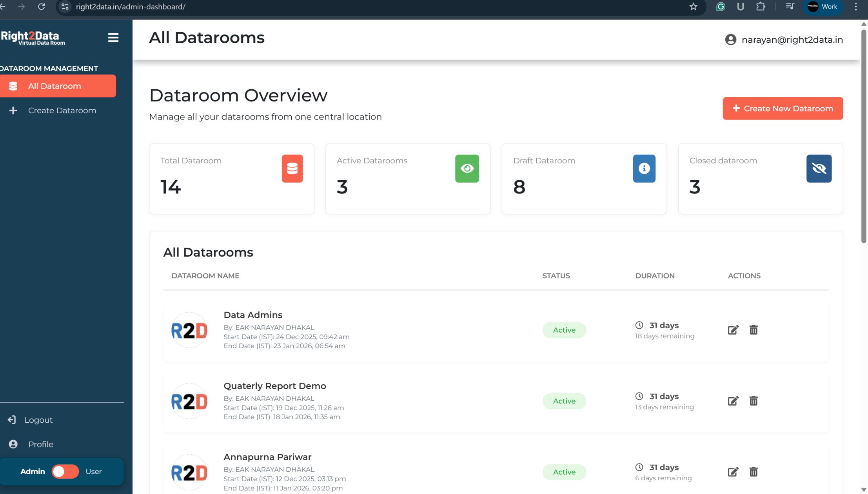The width and height of the screenshot is (868, 494).
Task: Click the R2D logo of Data Admins
Action: pyautogui.click(x=189, y=330)
